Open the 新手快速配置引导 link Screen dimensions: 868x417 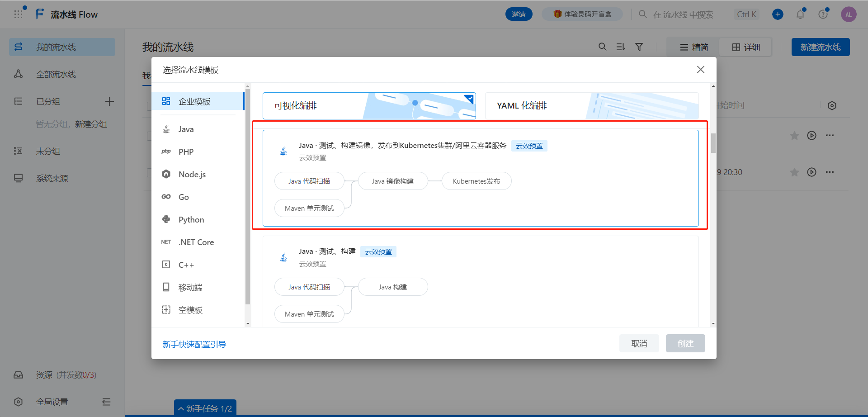point(194,345)
